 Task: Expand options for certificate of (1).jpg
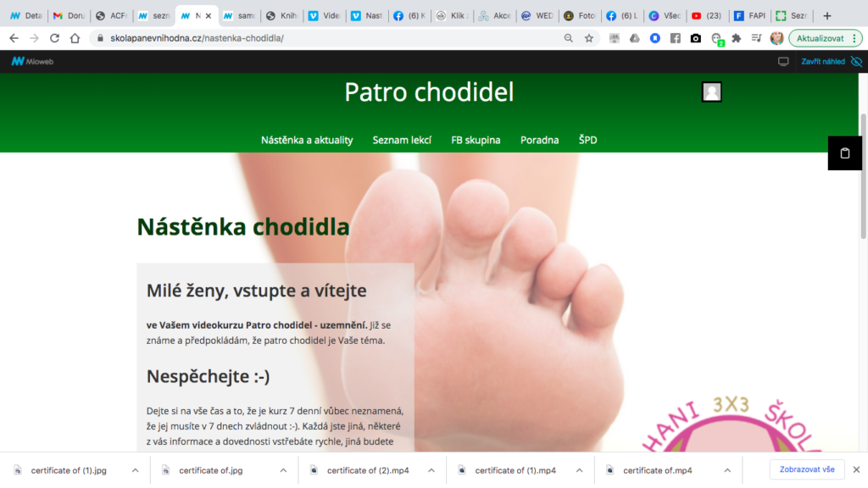[x=135, y=470]
